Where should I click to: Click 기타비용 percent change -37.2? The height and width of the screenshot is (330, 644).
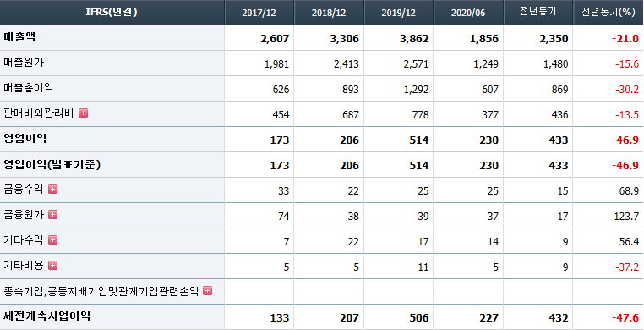coord(627,267)
